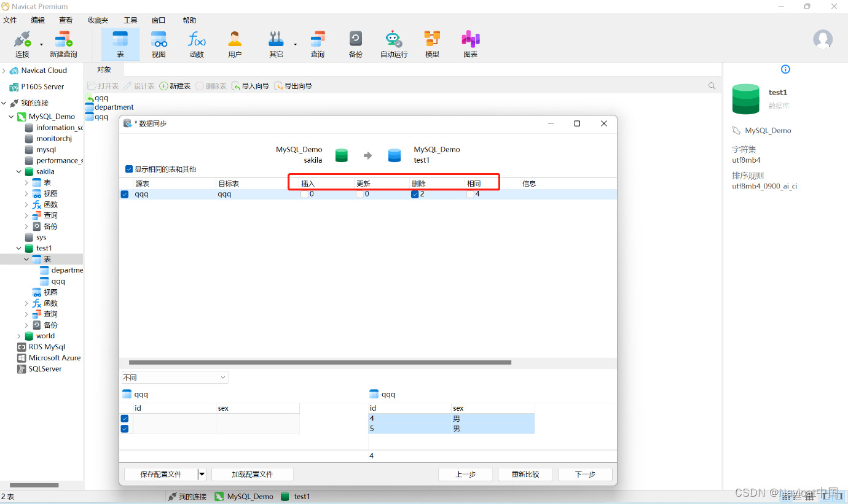Viewport: 848px width, 504px height.
Task: Open the save profile dropdown arrow
Action: (x=202, y=475)
